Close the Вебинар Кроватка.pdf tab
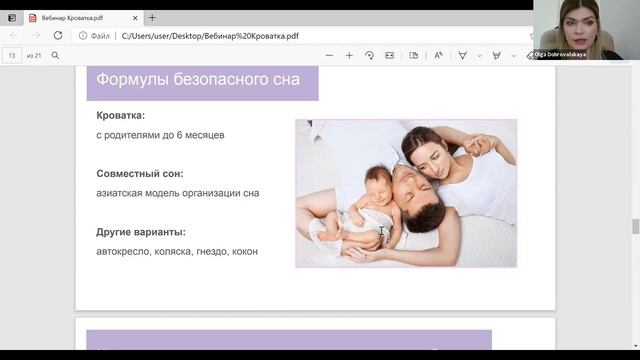Screen dimensions: 640x360 coord(135,18)
